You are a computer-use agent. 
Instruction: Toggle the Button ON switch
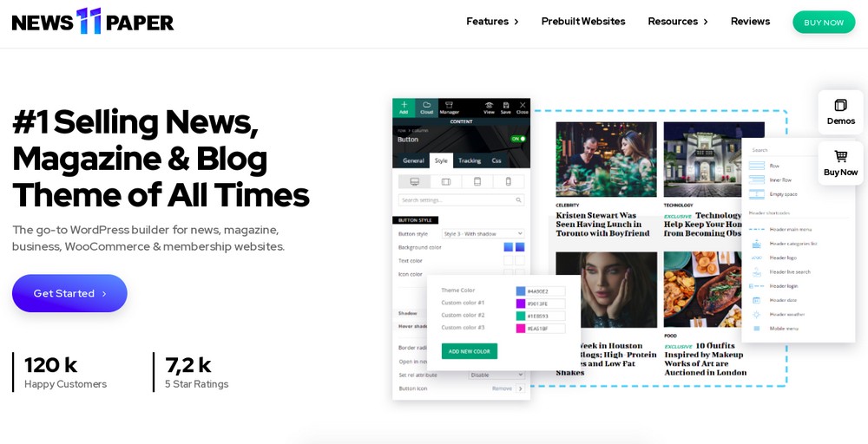click(517, 139)
